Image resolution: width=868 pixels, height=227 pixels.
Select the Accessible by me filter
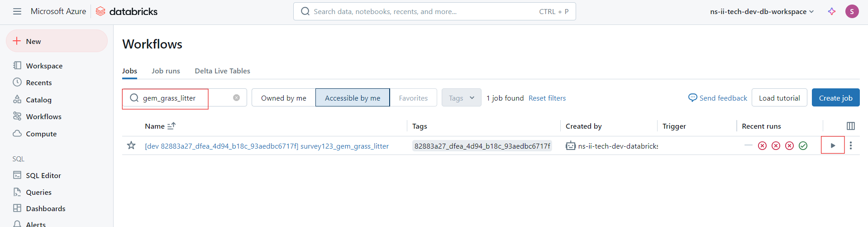[x=353, y=98]
